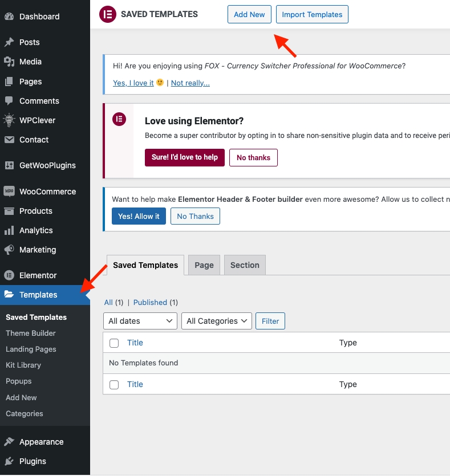Click the Add New button
Image resolution: width=450 pixels, height=476 pixels.
[249, 14]
